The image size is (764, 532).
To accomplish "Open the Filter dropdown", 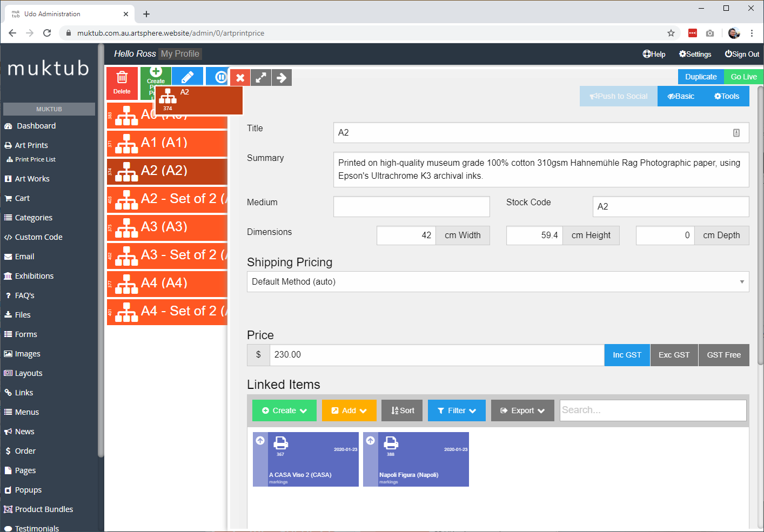I will point(457,410).
